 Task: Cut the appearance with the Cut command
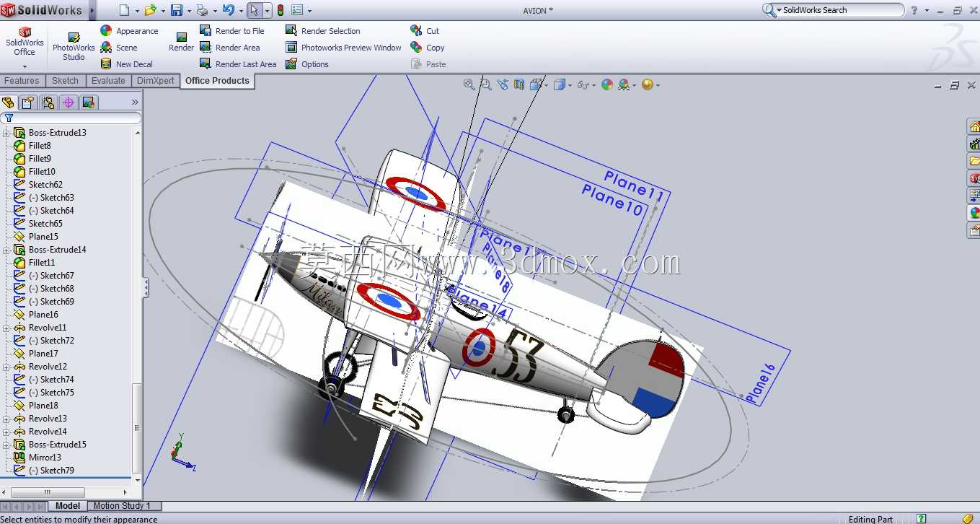[x=425, y=31]
